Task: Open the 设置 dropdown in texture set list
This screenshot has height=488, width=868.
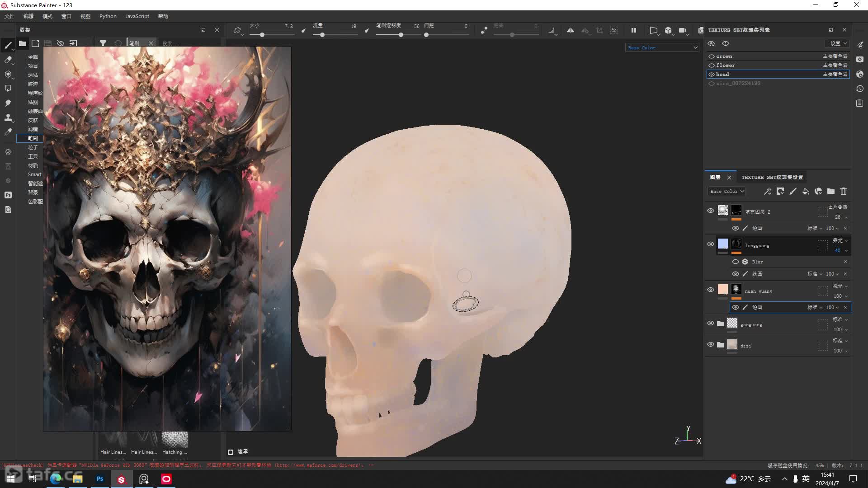Action: (x=838, y=43)
